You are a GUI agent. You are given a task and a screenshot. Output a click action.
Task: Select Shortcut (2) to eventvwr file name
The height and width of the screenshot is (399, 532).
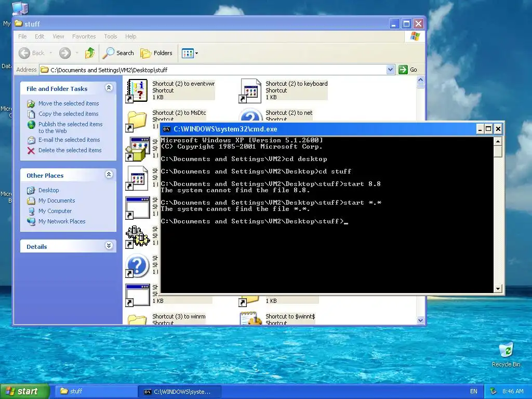(183, 84)
